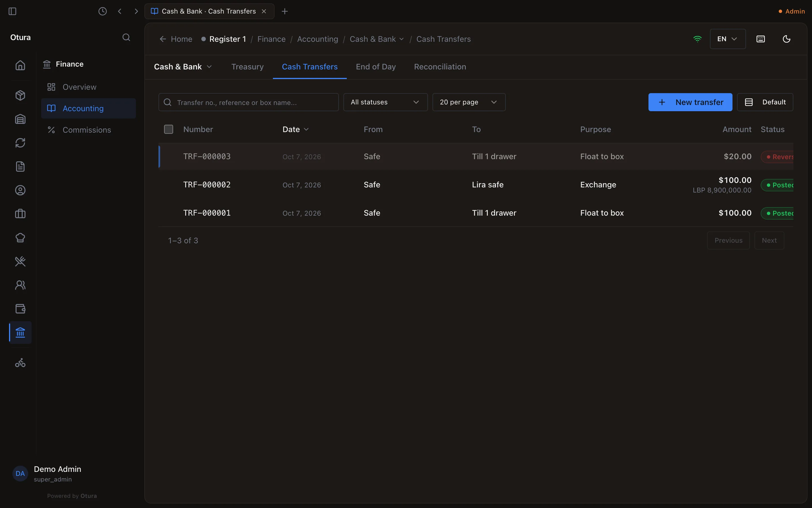Open Commissions in Finance menu
Viewport: 812px width, 508px height.
[x=88, y=130]
